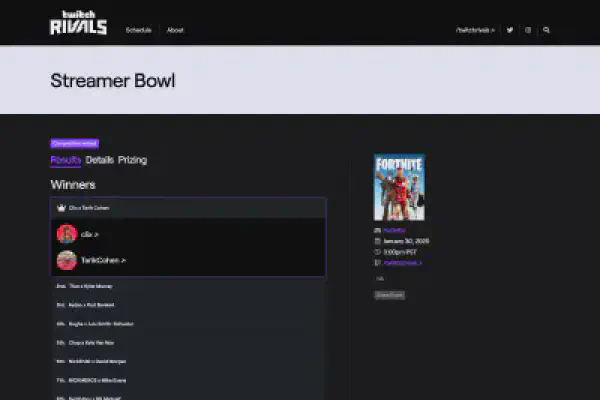Expand the 4th place team row
Viewport: 600px width, 400px height.
pos(188,324)
